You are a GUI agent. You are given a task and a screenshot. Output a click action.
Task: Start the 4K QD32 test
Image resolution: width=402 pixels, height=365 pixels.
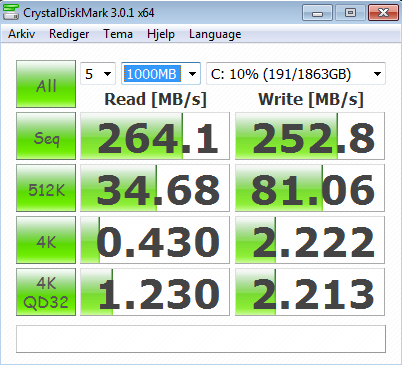46,292
